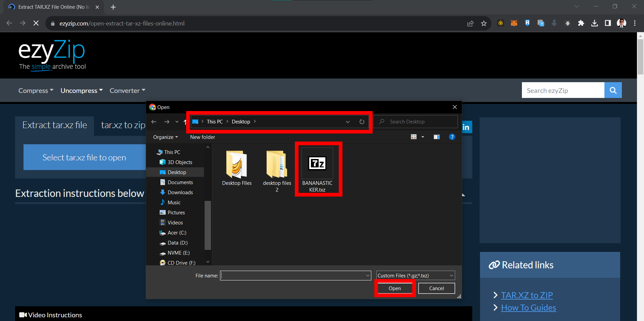This screenshot has height=321, width=644.
Task: Open the Chrome side panel icon
Action: (608, 23)
